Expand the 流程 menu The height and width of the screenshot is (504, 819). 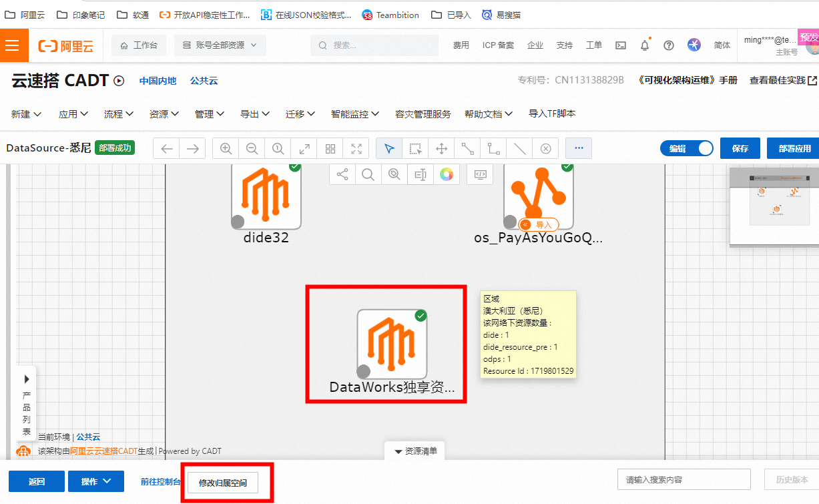[x=119, y=114]
